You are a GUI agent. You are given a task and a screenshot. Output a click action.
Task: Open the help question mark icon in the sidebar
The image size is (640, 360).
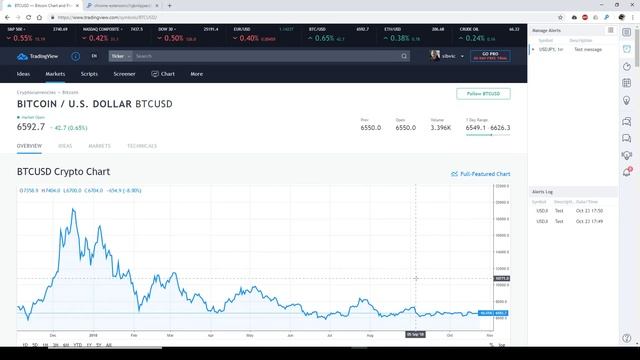pos(627,338)
